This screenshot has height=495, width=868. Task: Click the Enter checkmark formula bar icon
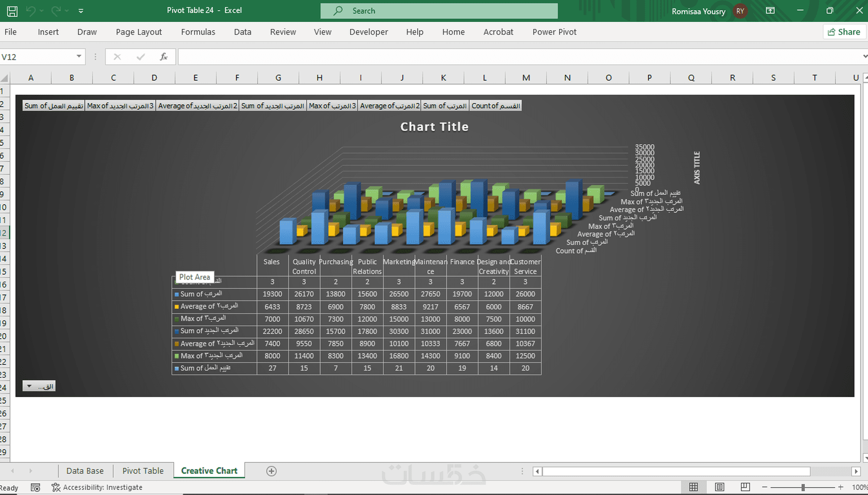[x=140, y=57]
